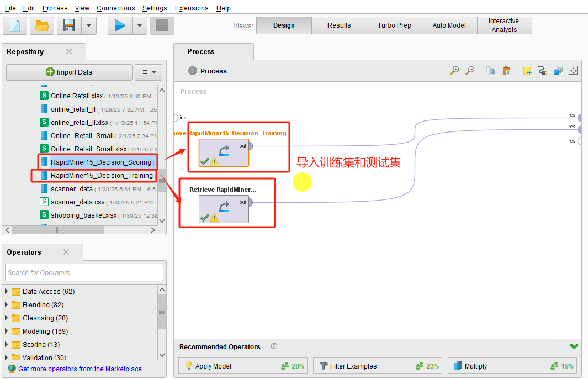Open a process using the folder icon

point(42,25)
